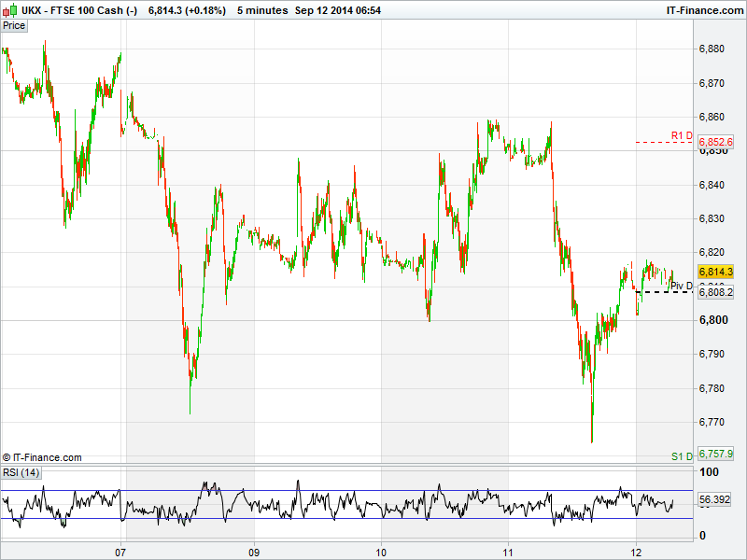This screenshot has width=747, height=560.
Task: Click the 6,757.9 support price tag
Action: click(716, 454)
